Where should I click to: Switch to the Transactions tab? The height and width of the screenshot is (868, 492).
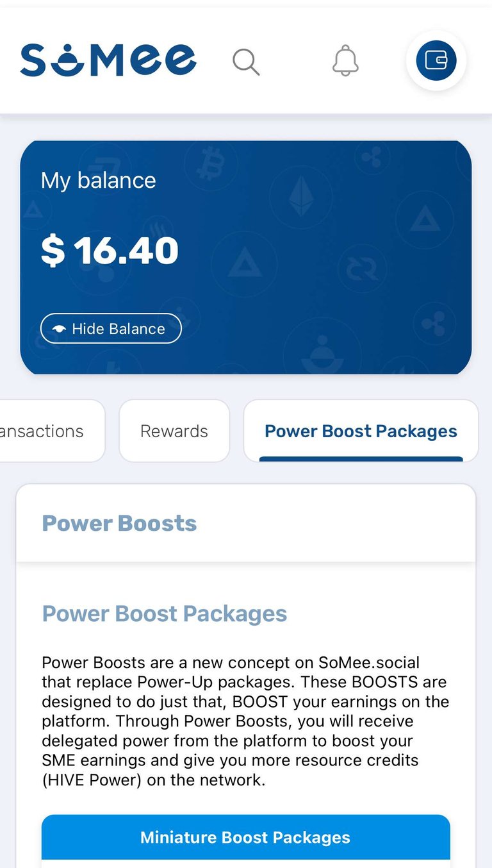pos(53,431)
